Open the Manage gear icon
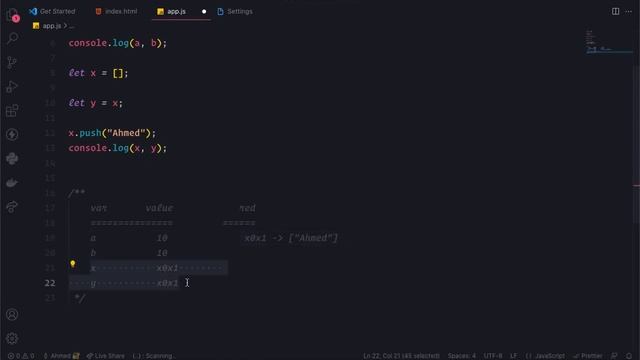The height and width of the screenshot is (360, 640). [x=12, y=338]
